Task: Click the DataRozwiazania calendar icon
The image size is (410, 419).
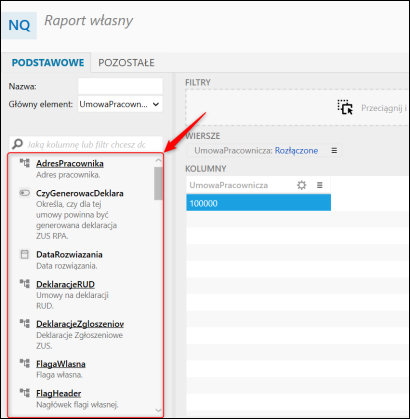Action: click(25, 254)
